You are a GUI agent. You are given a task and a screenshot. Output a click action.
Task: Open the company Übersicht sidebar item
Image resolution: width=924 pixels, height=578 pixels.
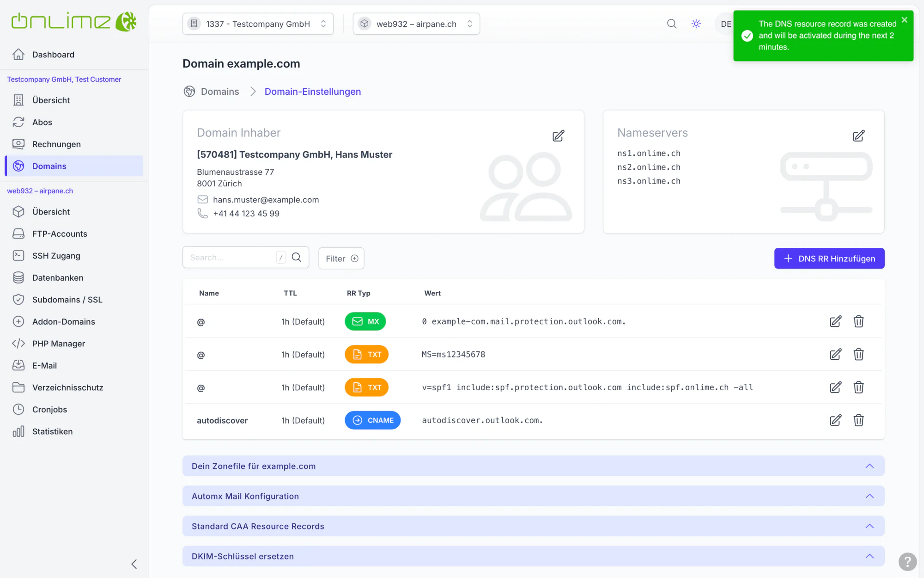[x=74, y=100]
